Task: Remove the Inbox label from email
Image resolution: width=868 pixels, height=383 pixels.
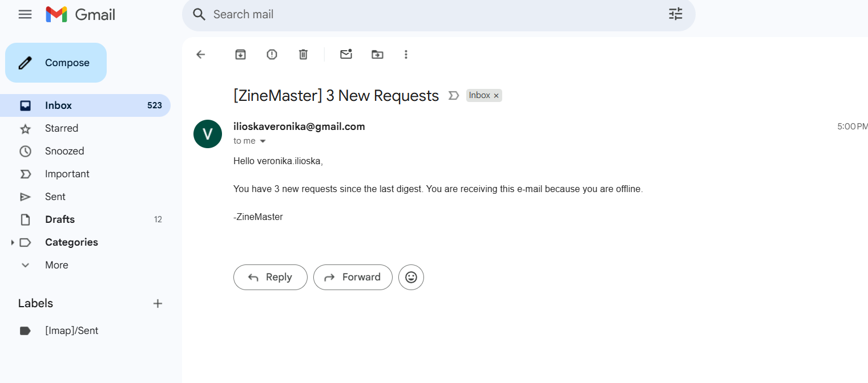Action: 496,96
